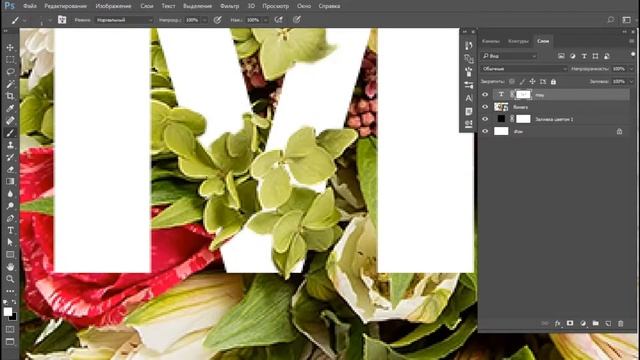Image resolution: width=640 pixels, height=360 pixels.
Task: Hide the flower image layer with eye icon
Action: click(485, 107)
